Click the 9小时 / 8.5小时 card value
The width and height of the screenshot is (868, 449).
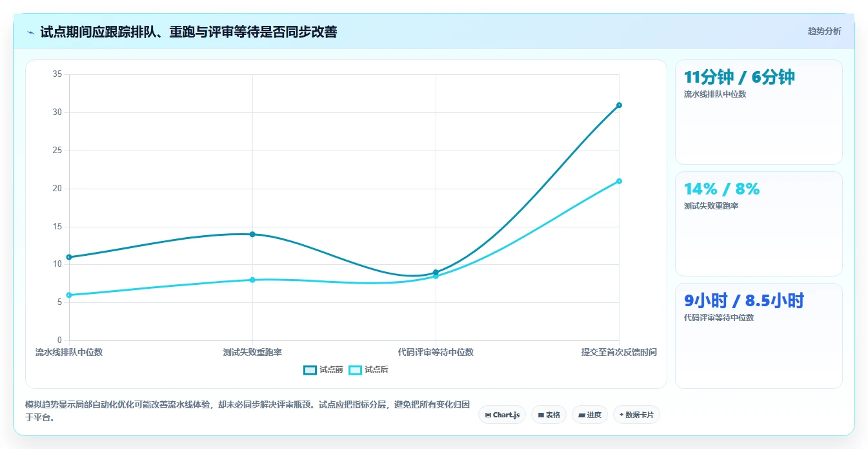[x=744, y=300]
